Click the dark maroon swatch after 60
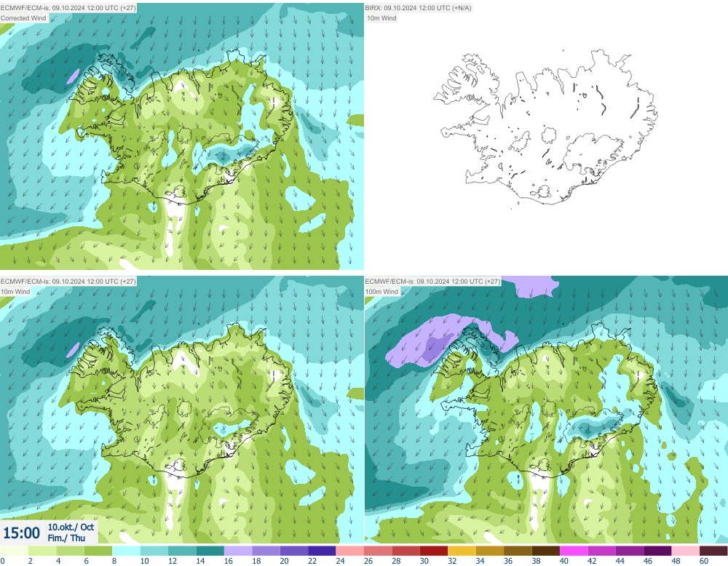This screenshot has width=728, height=566. [713, 551]
